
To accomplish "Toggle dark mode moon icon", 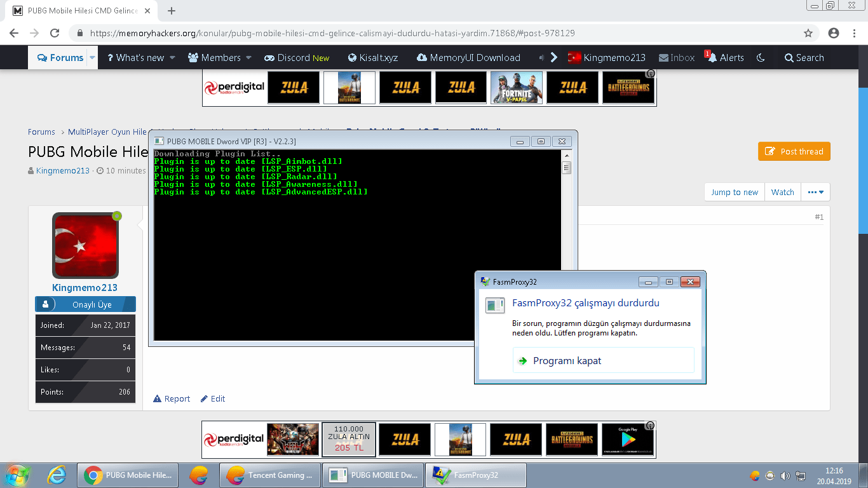I will click(761, 58).
